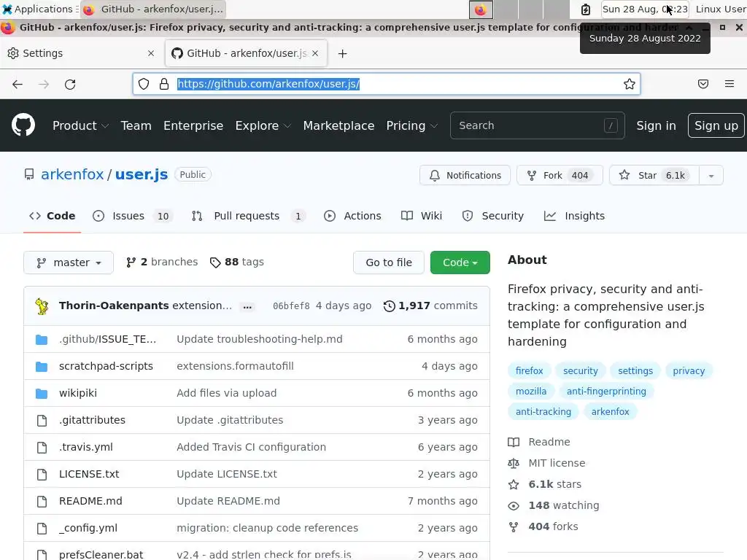Screen dimensions: 747x560
Task: Switch to the Insights tab
Action: 575,216
